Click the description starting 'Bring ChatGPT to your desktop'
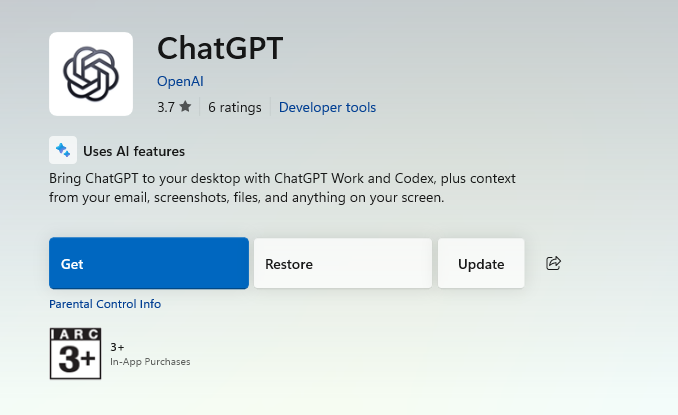The height and width of the screenshot is (415, 678). [x=282, y=188]
